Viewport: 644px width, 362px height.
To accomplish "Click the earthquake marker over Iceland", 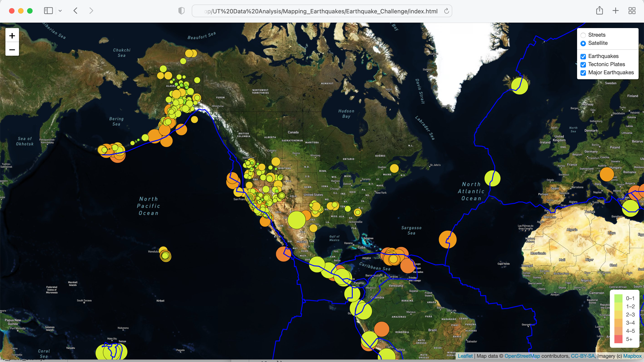I will [x=519, y=86].
